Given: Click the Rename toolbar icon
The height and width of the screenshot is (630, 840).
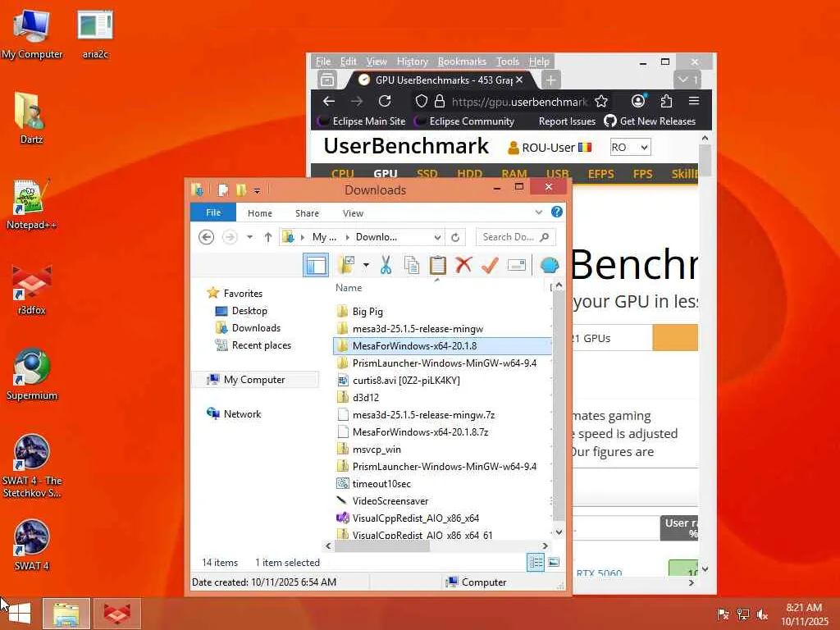Looking at the screenshot, I should tap(517, 265).
